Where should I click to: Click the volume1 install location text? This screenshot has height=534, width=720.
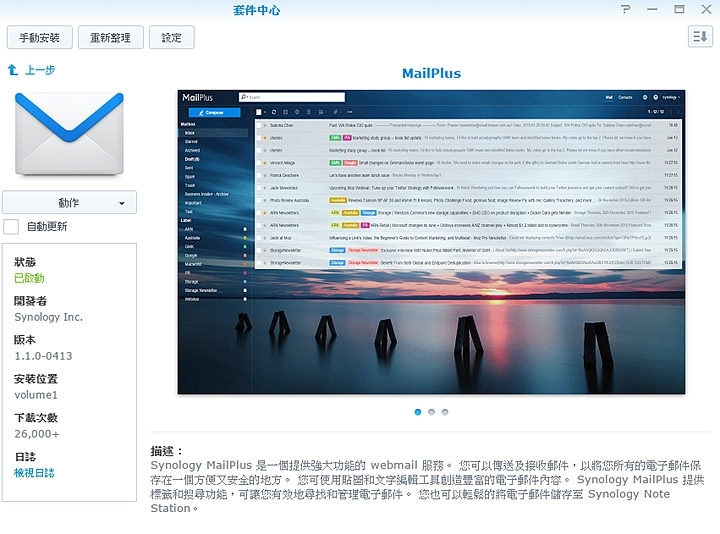pyautogui.click(x=36, y=395)
